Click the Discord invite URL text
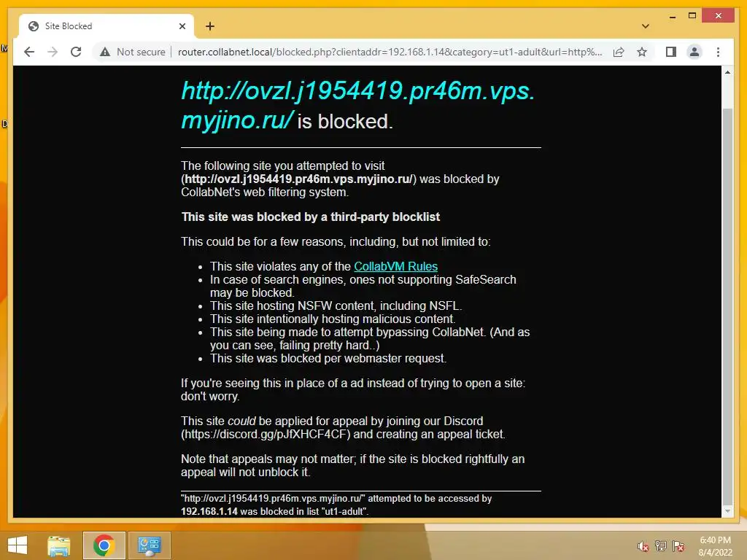Screen dimensions: 747x560 [266, 435]
